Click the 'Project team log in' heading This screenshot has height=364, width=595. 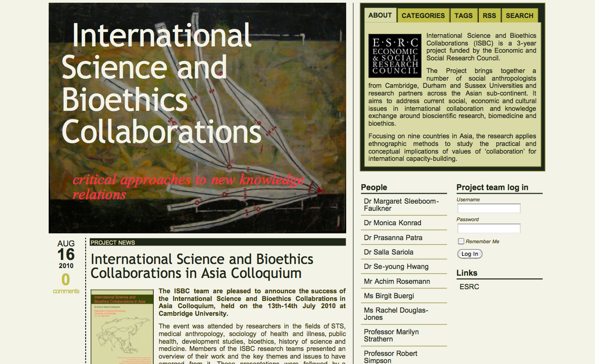coord(492,187)
